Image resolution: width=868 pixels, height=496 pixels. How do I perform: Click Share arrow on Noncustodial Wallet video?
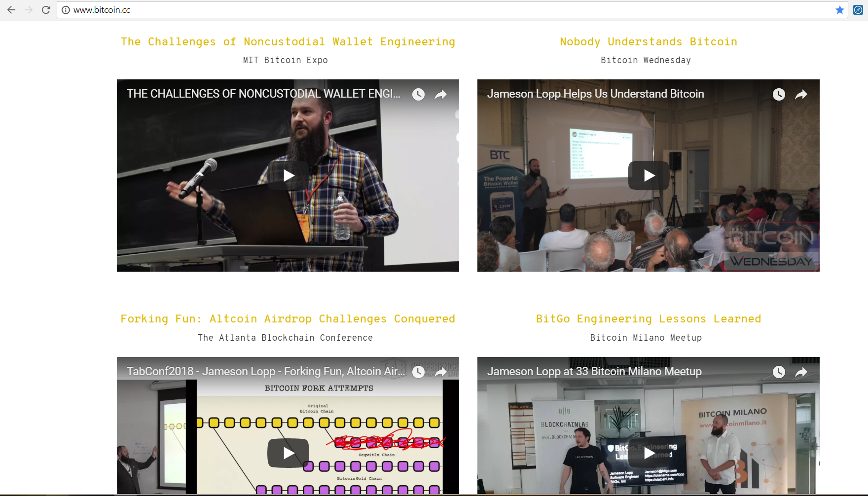click(440, 94)
